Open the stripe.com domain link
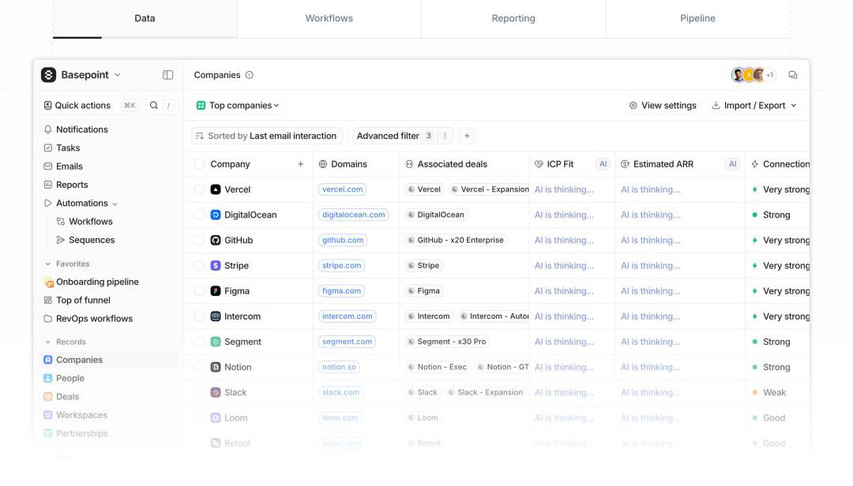 pyautogui.click(x=342, y=266)
